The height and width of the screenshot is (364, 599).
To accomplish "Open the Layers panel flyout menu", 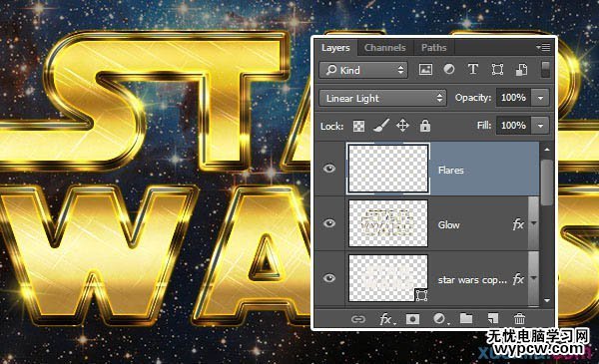I will point(543,47).
